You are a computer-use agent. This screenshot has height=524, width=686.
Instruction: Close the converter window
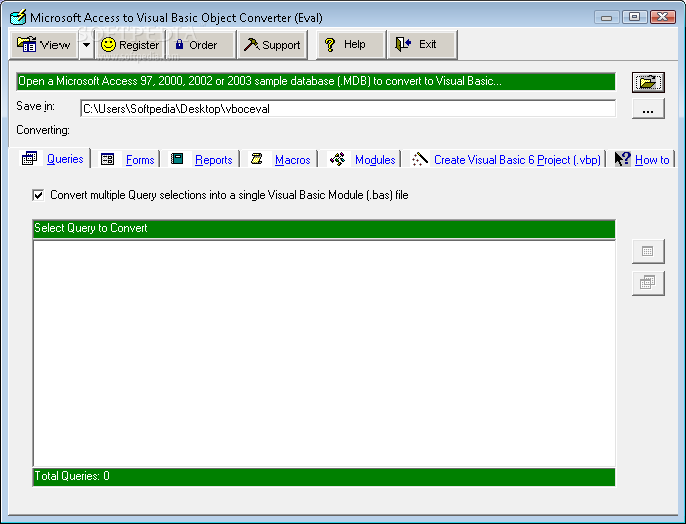pyautogui.click(x=662, y=17)
